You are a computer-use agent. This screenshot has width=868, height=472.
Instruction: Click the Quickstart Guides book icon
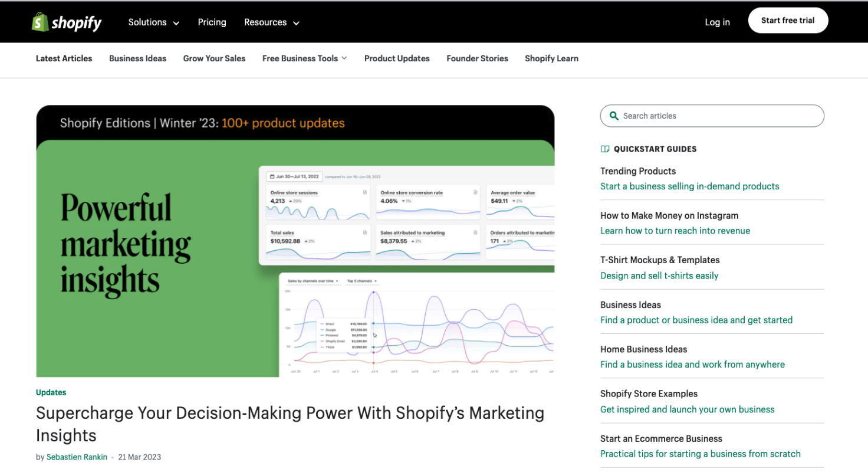[x=604, y=149]
